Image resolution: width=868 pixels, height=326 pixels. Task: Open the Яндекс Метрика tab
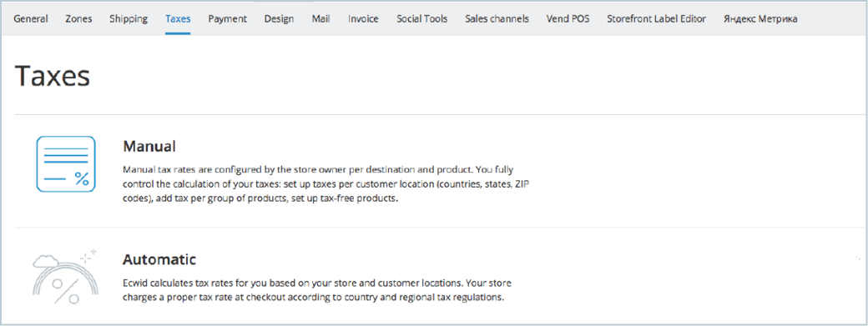point(760,19)
